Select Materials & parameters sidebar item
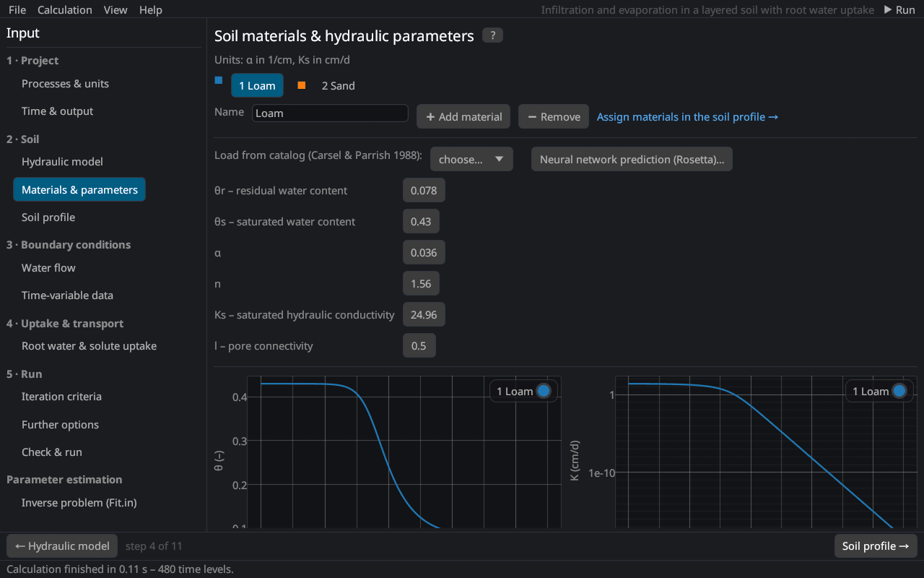The height and width of the screenshot is (578, 924). click(x=79, y=189)
